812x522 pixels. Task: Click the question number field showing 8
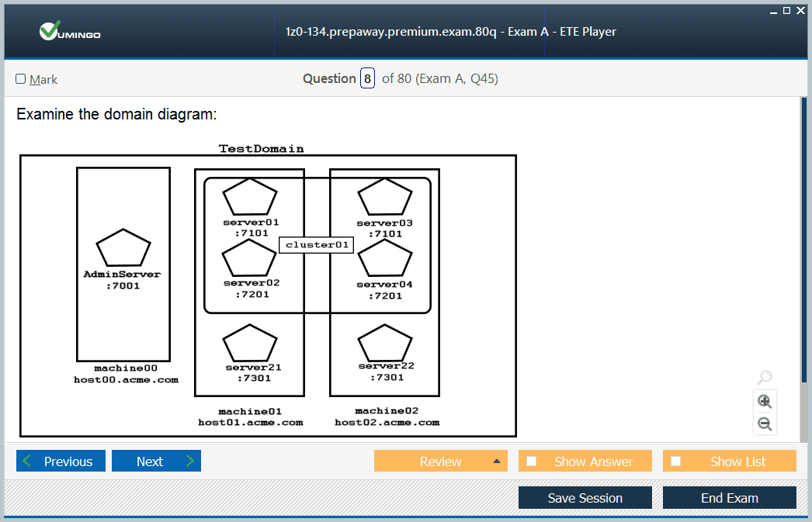click(x=367, y=78)
